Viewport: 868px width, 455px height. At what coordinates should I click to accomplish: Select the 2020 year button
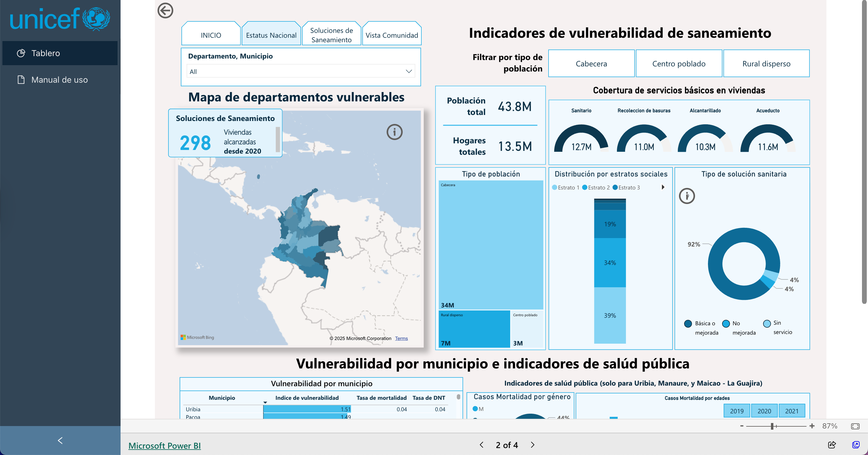click(764, 411)
